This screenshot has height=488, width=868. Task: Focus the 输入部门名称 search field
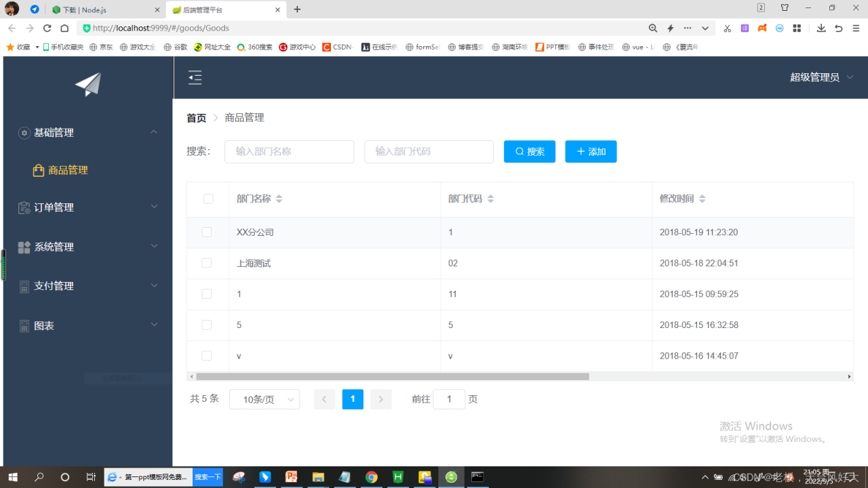click(x=290, y=152)
